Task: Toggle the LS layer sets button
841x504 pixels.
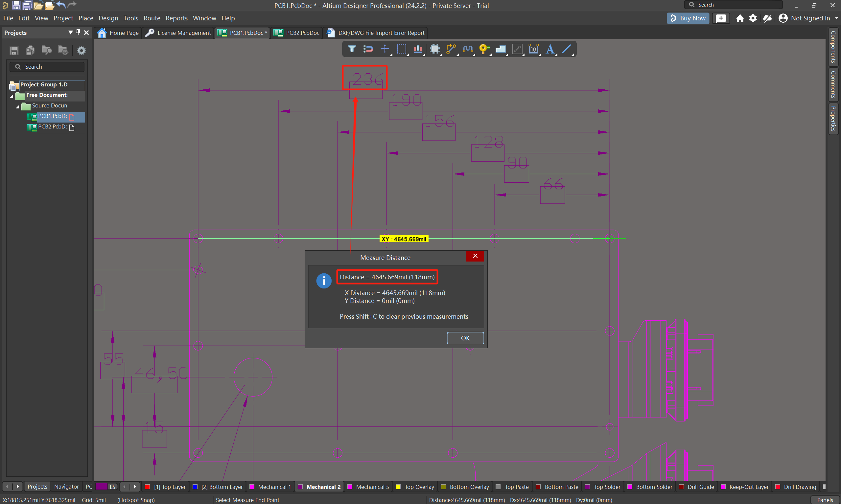Action: pyautogui.click(x=112, y=487)
